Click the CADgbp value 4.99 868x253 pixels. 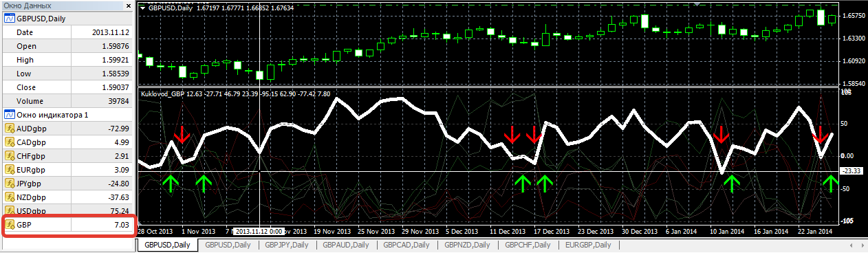point(122,142)
